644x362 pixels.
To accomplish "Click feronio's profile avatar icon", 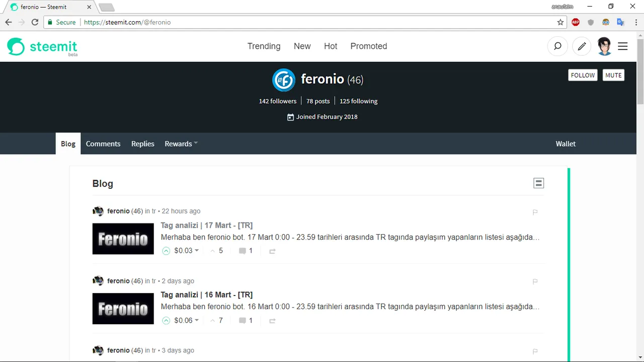I will click(x=284, y=80).
